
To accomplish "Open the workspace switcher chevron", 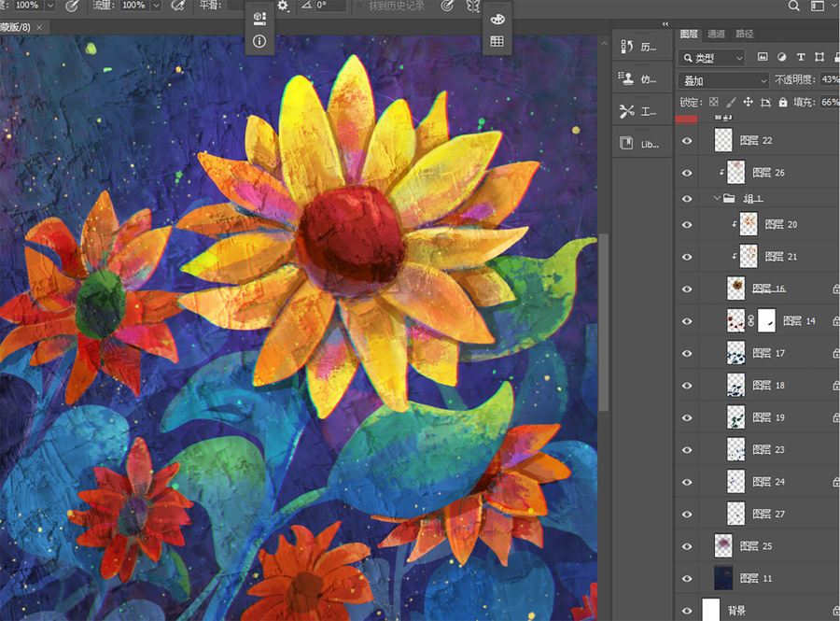I will click(x=834, y=6).
